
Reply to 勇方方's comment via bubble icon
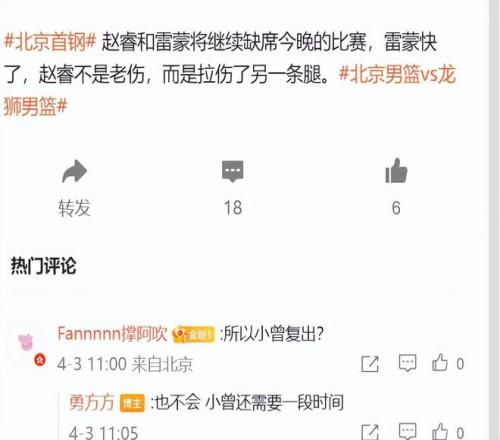point(407,432)
